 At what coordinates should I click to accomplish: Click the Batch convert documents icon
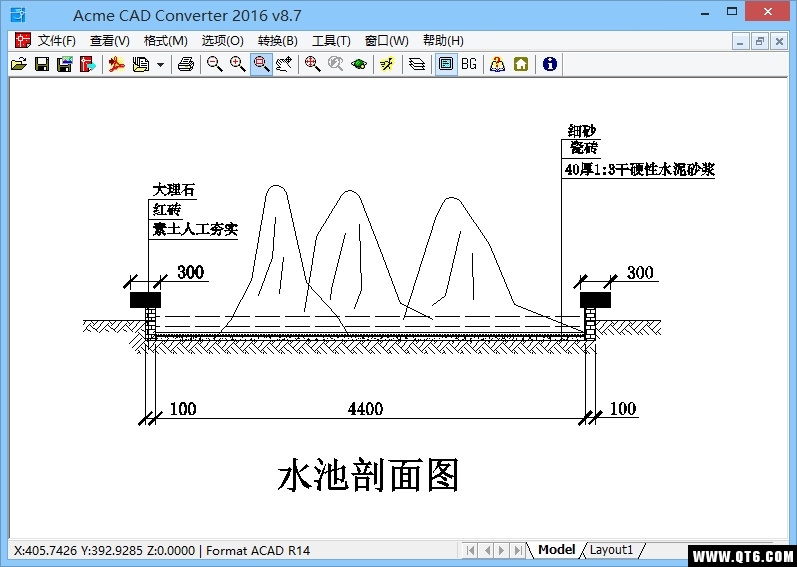pos(141,64)
